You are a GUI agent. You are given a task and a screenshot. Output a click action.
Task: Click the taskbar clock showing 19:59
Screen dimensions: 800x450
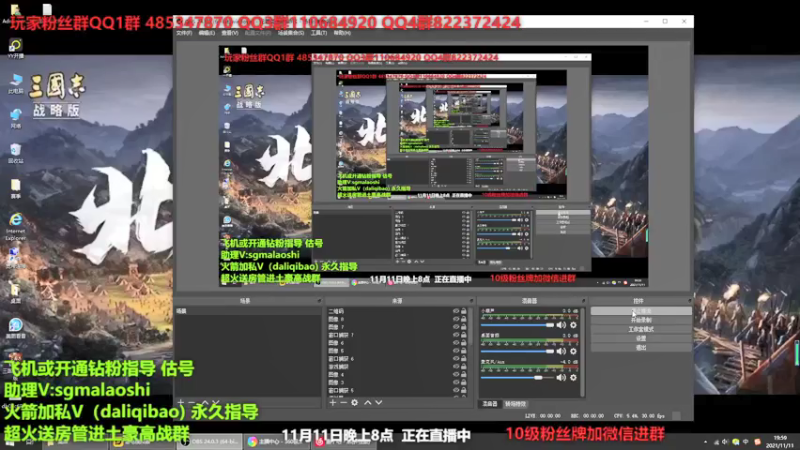pos(780,441)
